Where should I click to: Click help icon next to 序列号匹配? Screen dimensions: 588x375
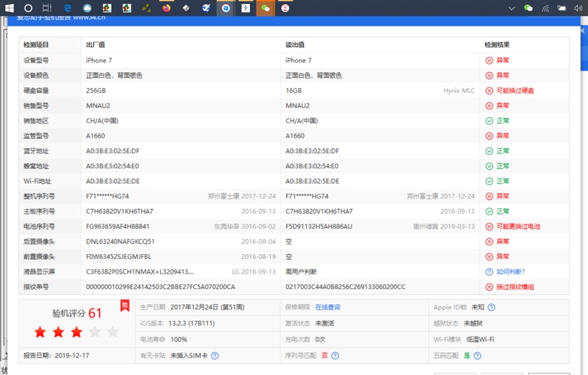335,356
